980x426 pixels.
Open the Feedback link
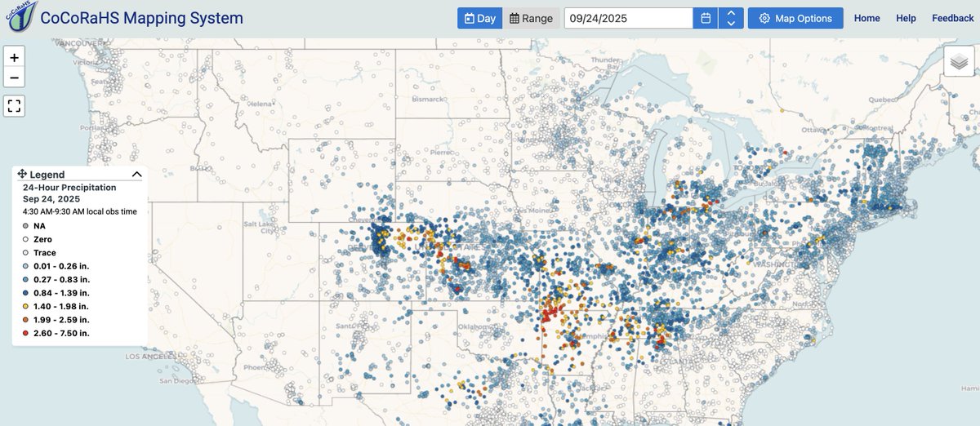pos(953,18)
